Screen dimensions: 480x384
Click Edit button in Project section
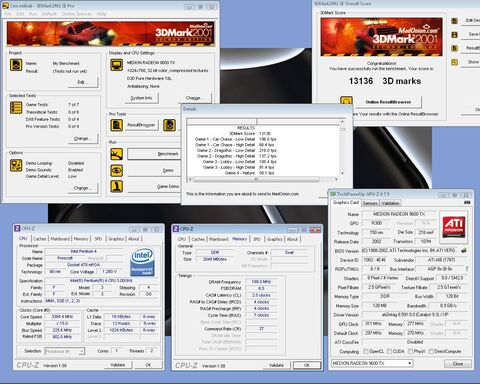(x=83, y=82)
